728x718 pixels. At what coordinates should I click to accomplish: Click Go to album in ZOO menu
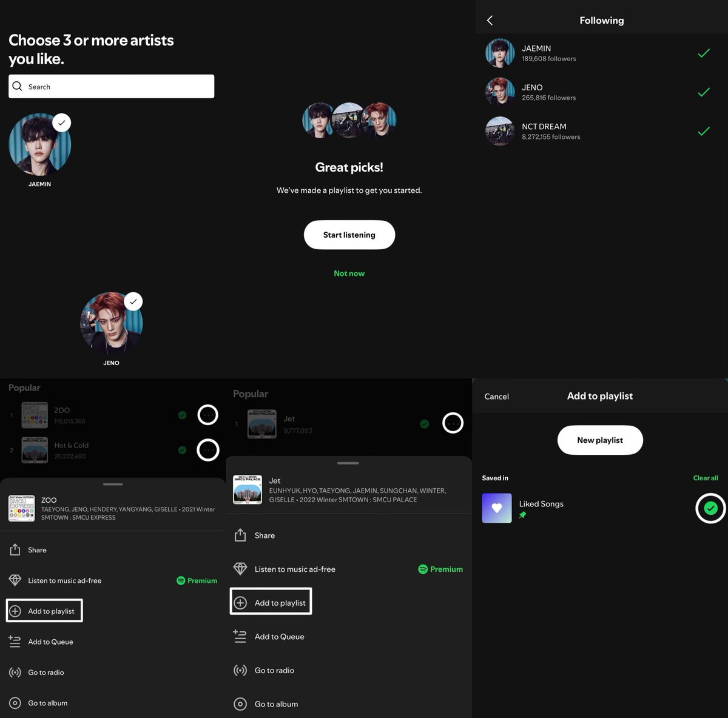click(x=48, y=703)
